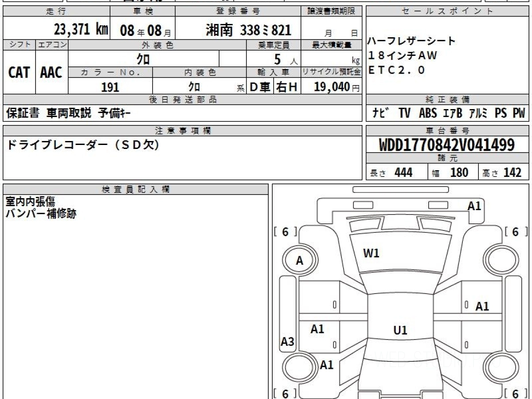532x399 pixels.
Task: Select the seating capacity 5 人
Action: (286, 59)
